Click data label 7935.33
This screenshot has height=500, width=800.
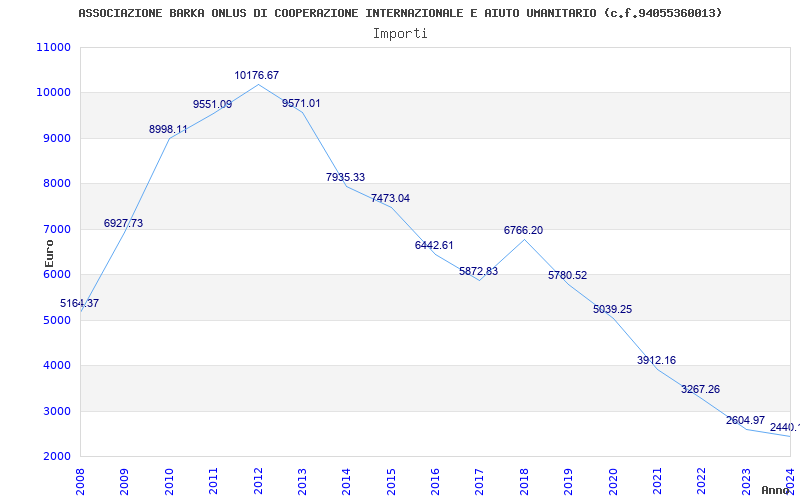pos(345,178)
